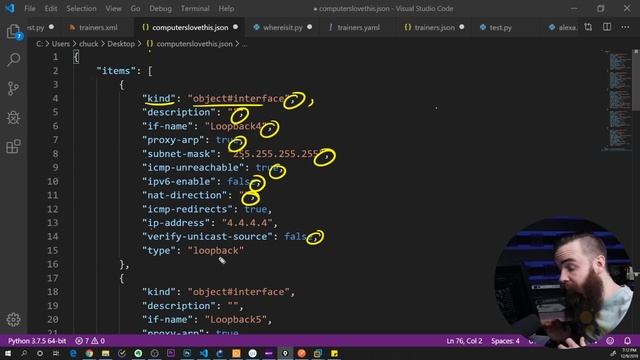Screen dimensions: 640x360
Task: Click the VS Code logo in title bar
Action: click(10, 8)
